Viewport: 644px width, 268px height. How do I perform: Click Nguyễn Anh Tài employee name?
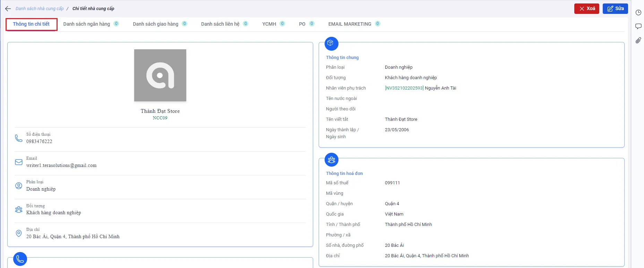coord(440,88)
